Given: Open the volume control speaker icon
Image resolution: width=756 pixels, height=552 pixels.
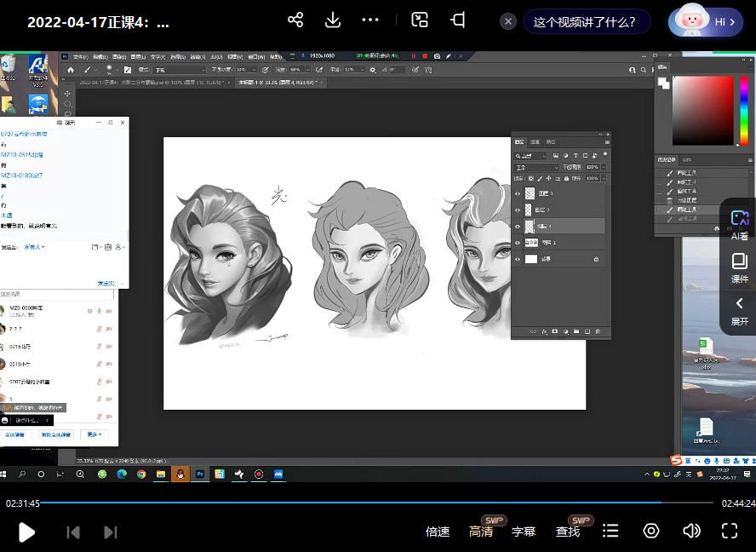Looking at the screenshot, I should 691,532.
